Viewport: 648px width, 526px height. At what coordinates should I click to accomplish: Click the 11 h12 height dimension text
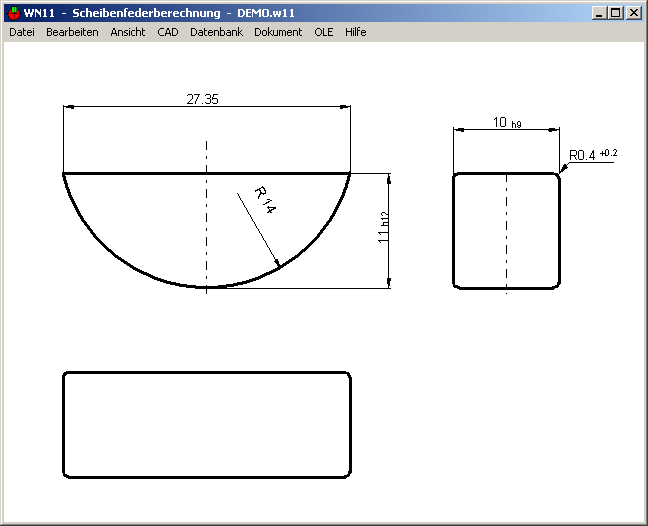click(383, 234)
